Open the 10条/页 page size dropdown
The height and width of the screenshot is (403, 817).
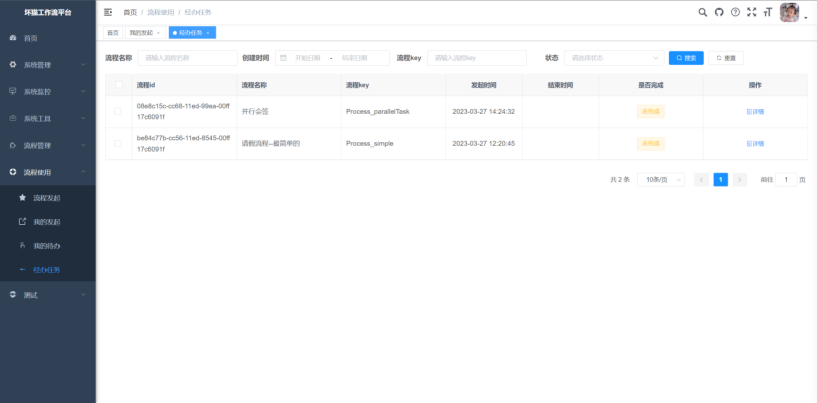coord(661,180)
